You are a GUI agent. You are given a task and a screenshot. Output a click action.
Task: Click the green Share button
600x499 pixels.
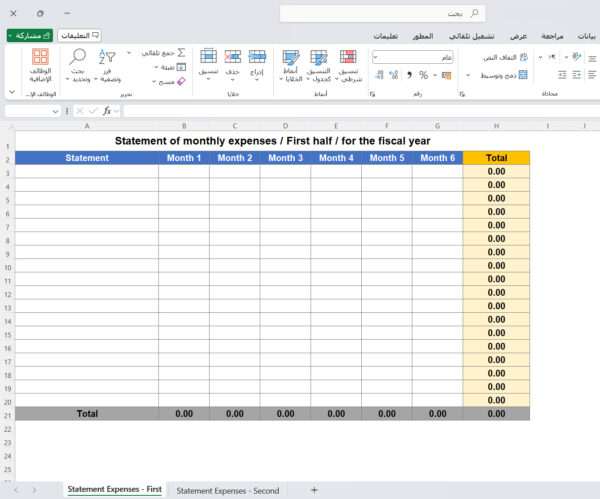coord(29,35)
